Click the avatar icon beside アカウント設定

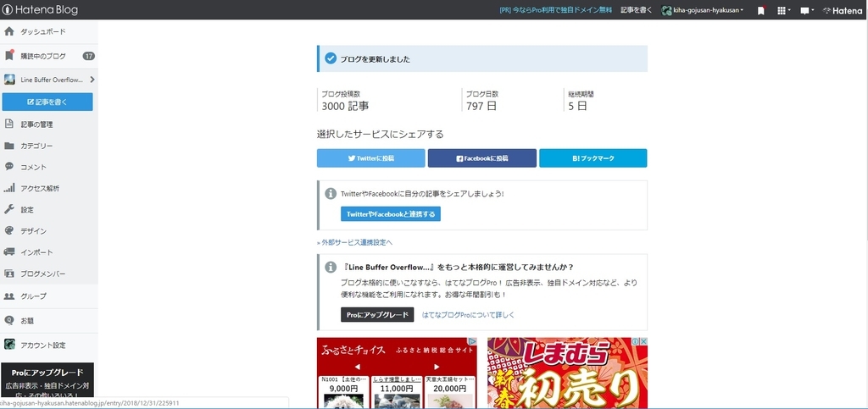pyautogui.click(x=9, y=345)
